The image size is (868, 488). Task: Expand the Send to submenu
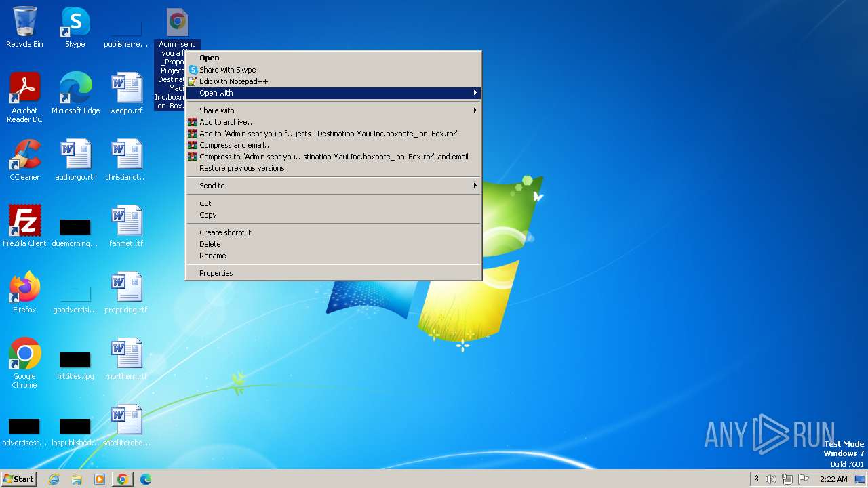pos(334,186)
